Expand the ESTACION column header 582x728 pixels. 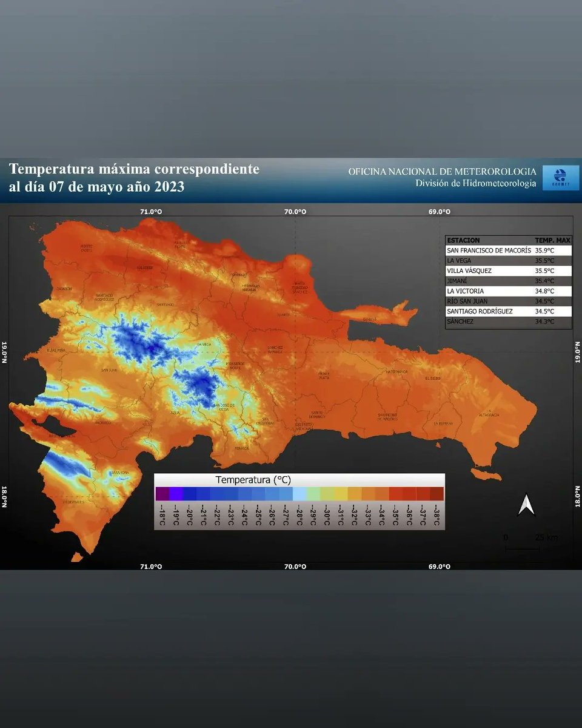pyautogui.click(x=464, y=240)
